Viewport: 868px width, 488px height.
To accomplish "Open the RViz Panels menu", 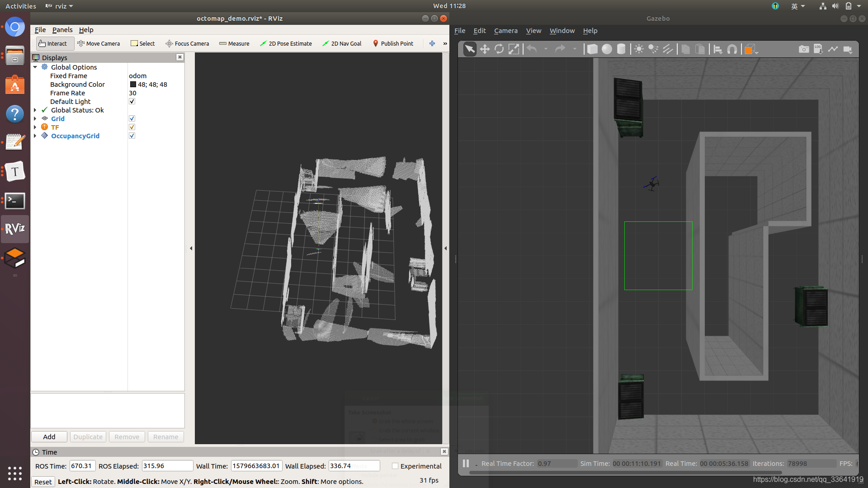I will click(x=62, y=30).
